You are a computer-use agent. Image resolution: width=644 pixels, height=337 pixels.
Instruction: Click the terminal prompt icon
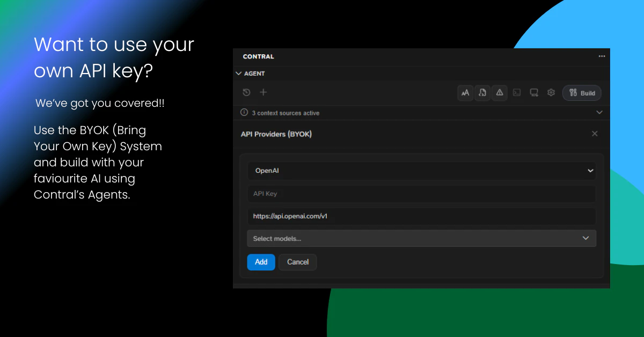(x=517, y=93)
